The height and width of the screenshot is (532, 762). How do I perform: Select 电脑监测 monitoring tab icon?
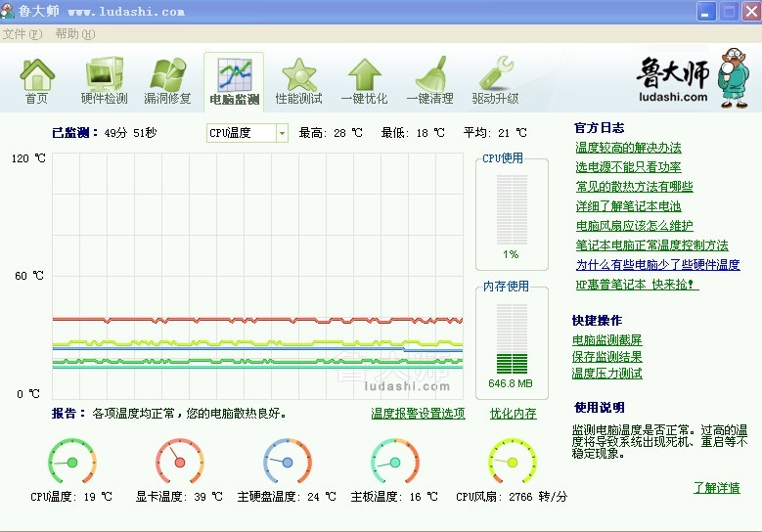[x=234, y=81]
